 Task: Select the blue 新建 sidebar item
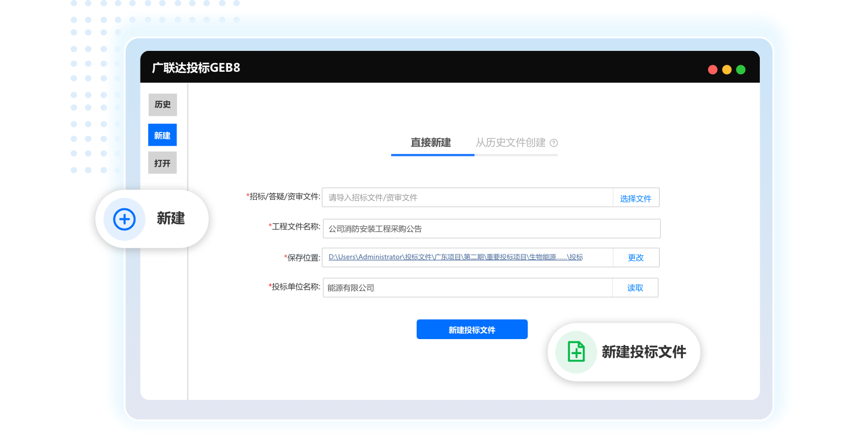coord(163,135)
